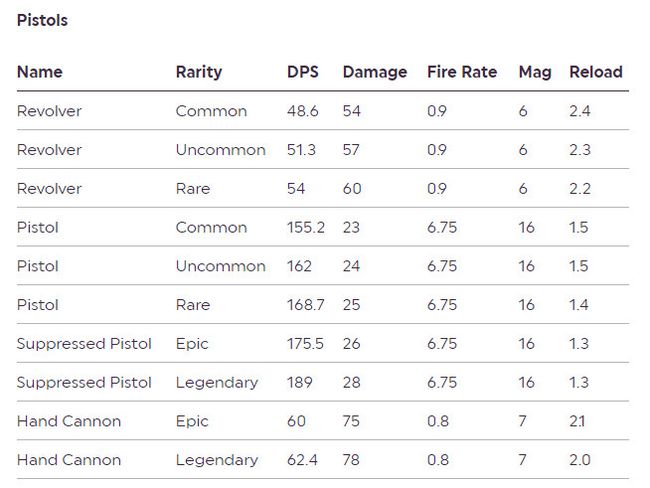Click the Mag column header
The width and height of the screenshot is (650, 488).
click(535, 72)
